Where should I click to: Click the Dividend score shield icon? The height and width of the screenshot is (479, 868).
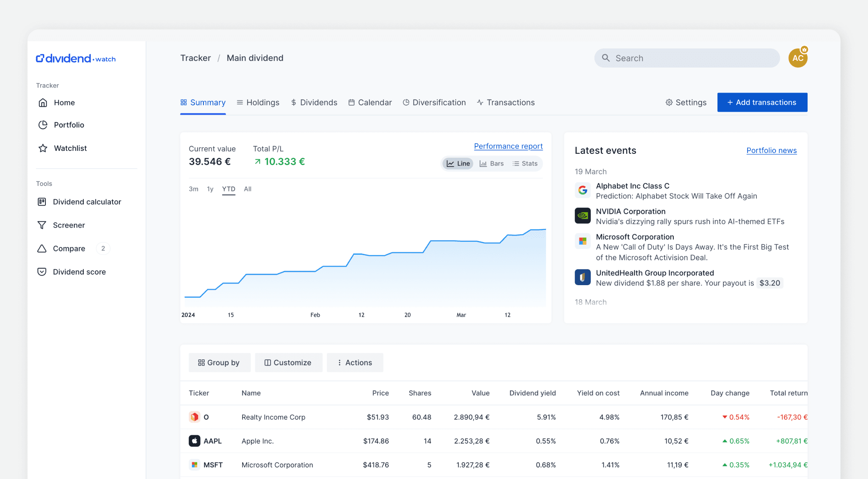pyautogui.click(x=42, y=272)
